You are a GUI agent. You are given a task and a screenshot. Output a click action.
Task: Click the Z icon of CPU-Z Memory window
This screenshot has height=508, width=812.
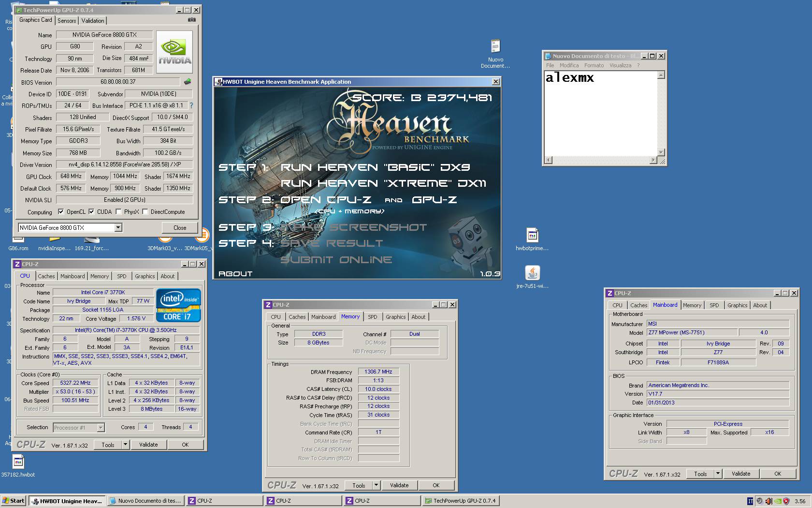(x=268, y=305)
